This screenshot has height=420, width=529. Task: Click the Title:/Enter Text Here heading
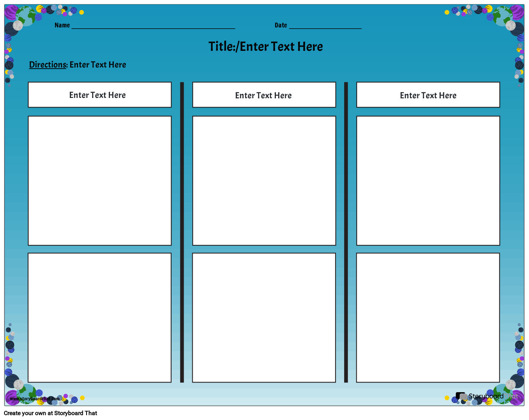click(266, 46)
